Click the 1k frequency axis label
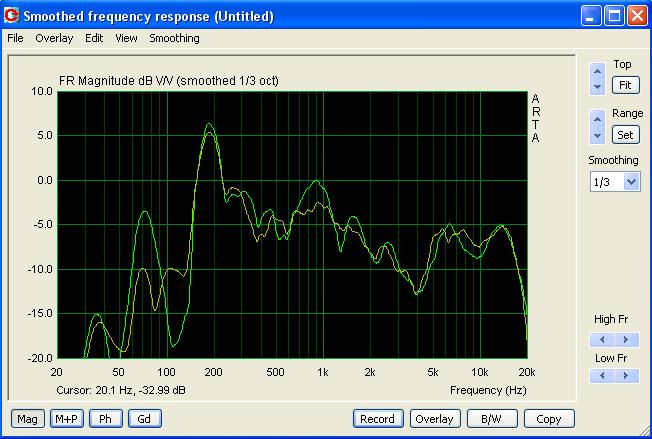652x439 pixels. click(x=323, y=372)
